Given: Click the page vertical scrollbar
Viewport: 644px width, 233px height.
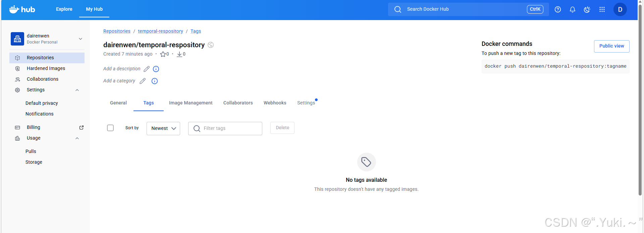Looking at the screenshot, I should (x=640, y=100).
